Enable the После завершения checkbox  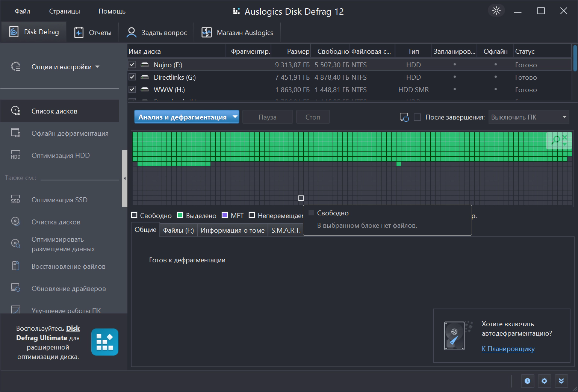[417, 117]
